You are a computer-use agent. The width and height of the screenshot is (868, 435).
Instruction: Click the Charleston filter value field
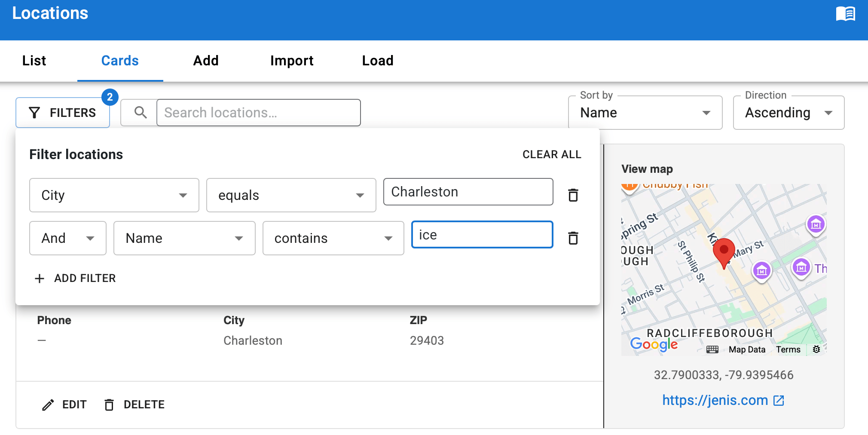pos(468,192)
